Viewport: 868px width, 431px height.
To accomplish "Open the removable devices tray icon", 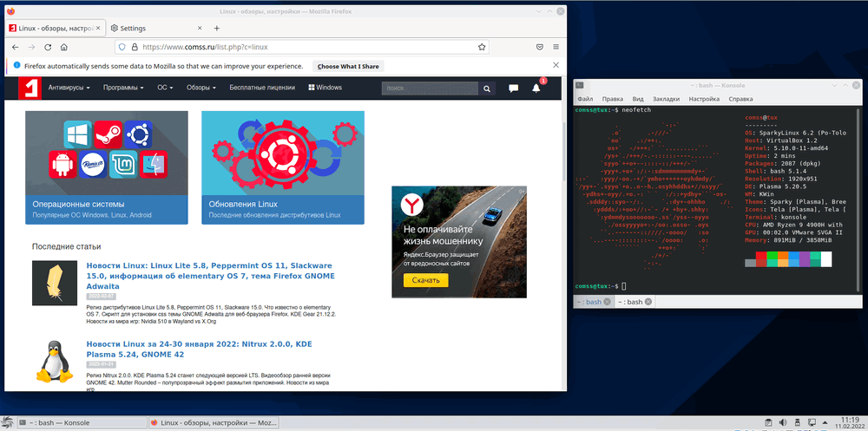I will [798, 422].
